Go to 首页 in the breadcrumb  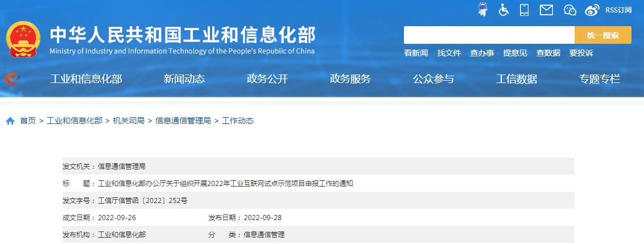[x=28, y=121]
